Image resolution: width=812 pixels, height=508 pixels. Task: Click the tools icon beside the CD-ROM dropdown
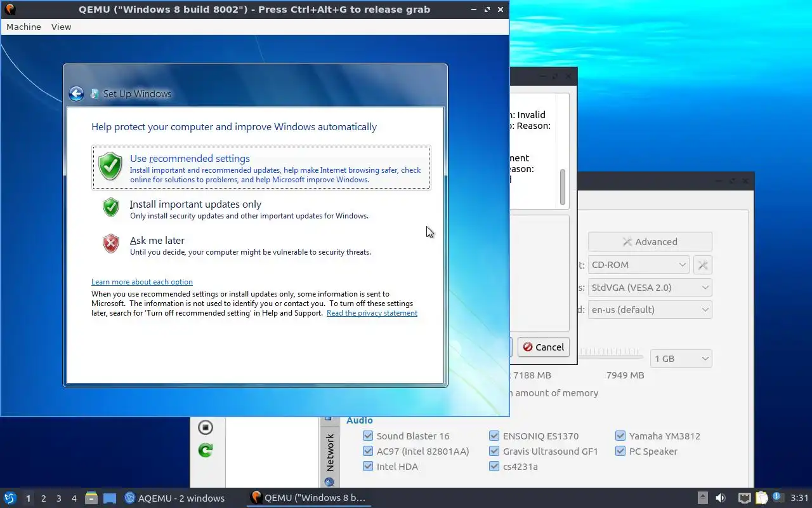click(703, 265)
